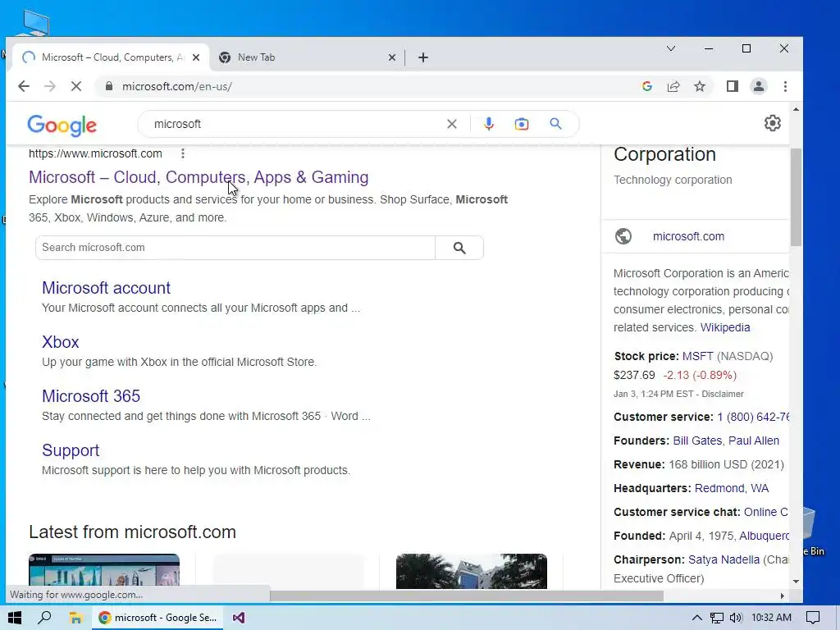840x630 pixels.
Task: Open microsoft.com link in knowledge panel
Action: click(688, 236)
